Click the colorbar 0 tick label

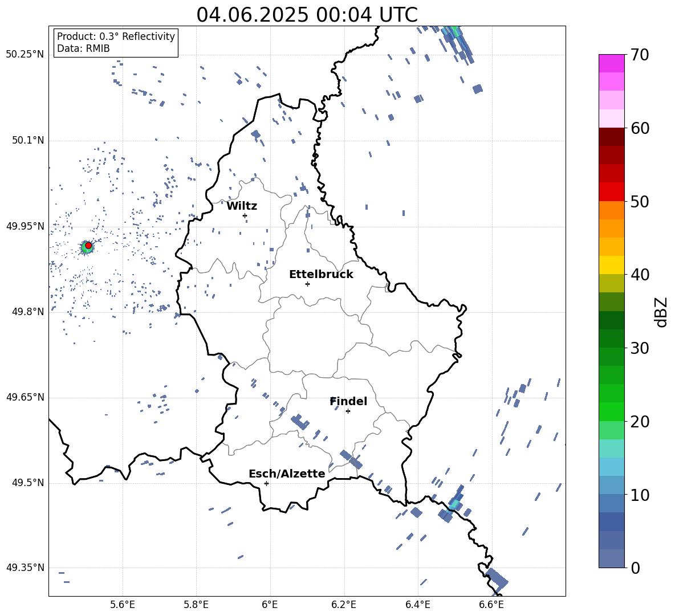635,568
